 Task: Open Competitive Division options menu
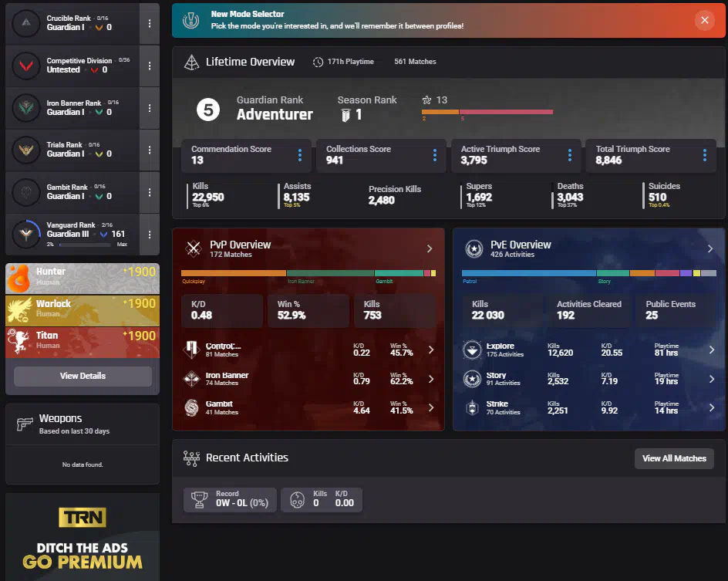click(150, 66)
